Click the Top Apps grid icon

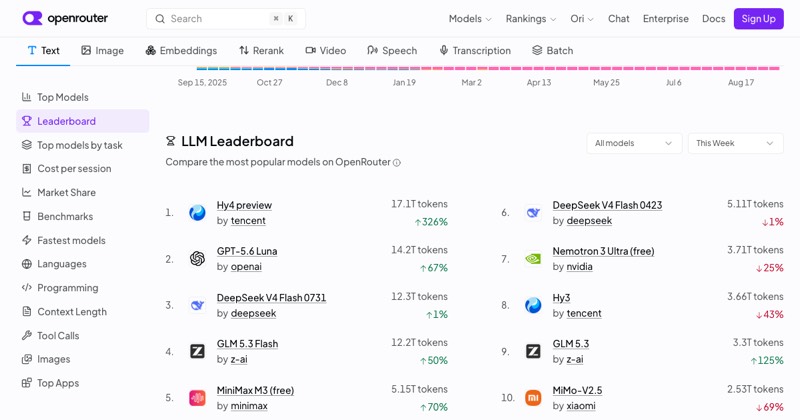pos(27,383)
